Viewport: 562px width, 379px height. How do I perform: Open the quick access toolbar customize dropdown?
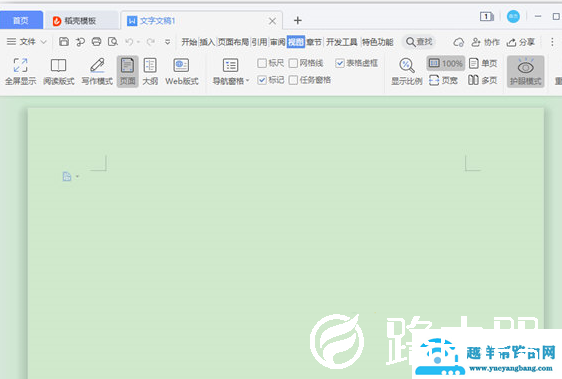click(x=167, y=42)
